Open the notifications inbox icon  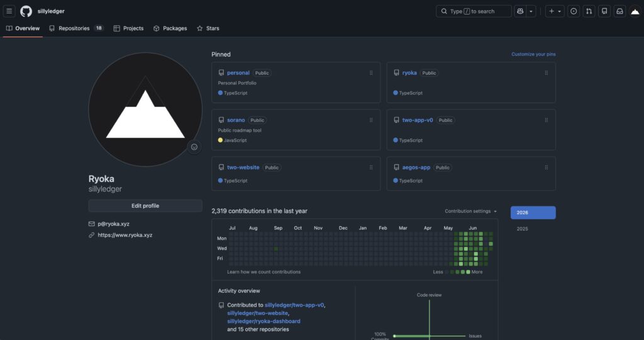[619, 11]
